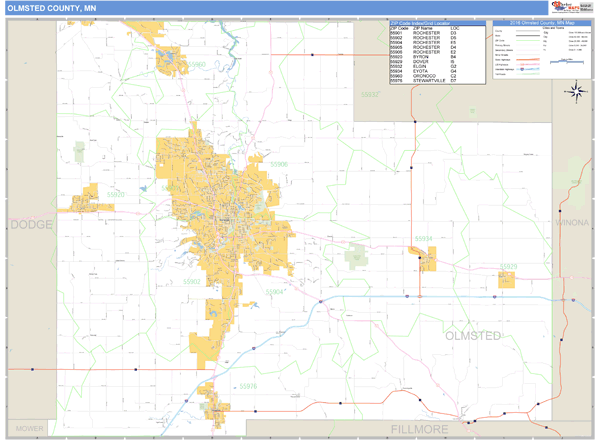Click the green park area west of Rochester
Image resolution: width=600 pixels, height=440 pixels.
tap(79, 152)
